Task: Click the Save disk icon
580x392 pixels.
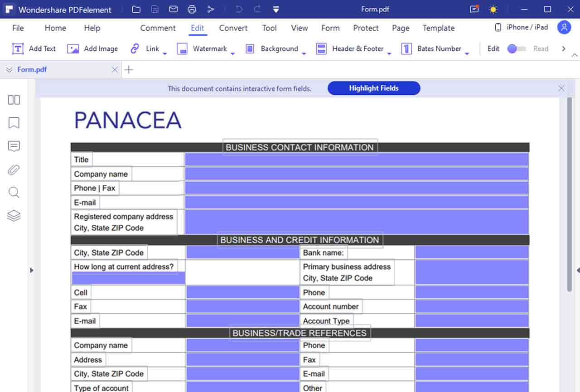Action: [x=155, y=9]
